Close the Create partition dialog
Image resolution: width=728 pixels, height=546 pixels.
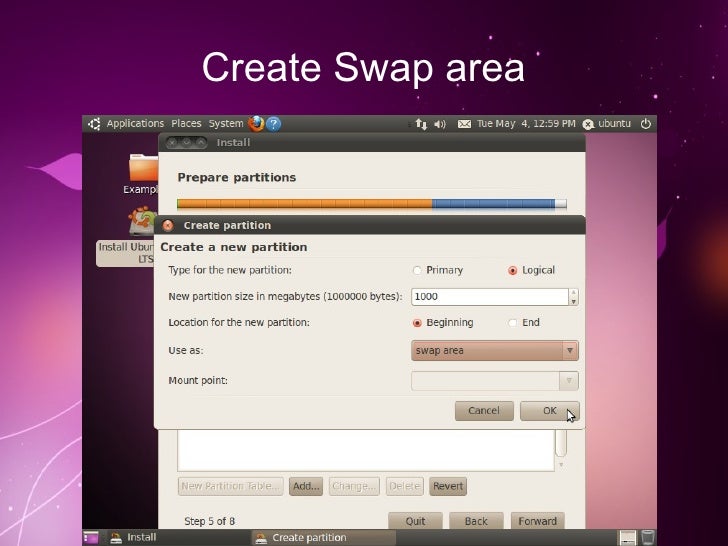tap(168, 226)
